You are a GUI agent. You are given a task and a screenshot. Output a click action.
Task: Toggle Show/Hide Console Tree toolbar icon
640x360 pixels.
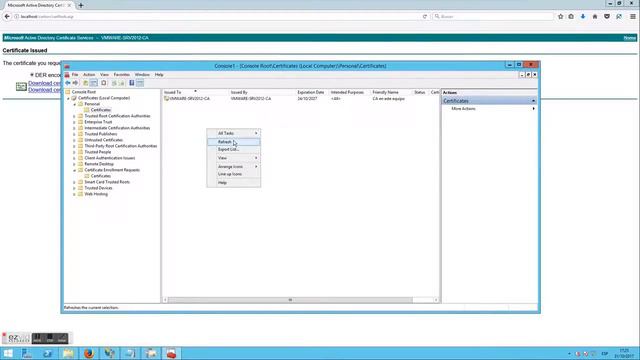tap(93, 83)
